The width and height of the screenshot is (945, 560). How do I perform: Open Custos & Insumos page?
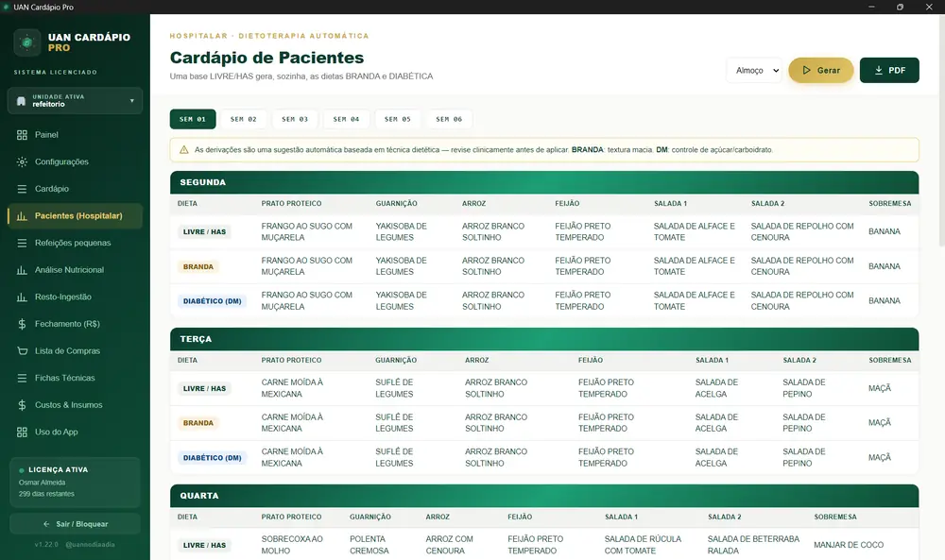tap(76, 405)
